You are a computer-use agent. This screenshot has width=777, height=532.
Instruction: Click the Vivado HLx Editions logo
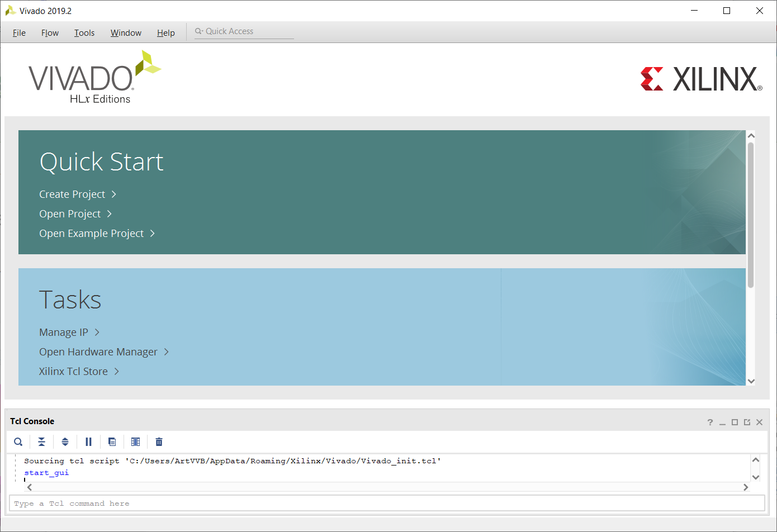[x=95, y=77]
